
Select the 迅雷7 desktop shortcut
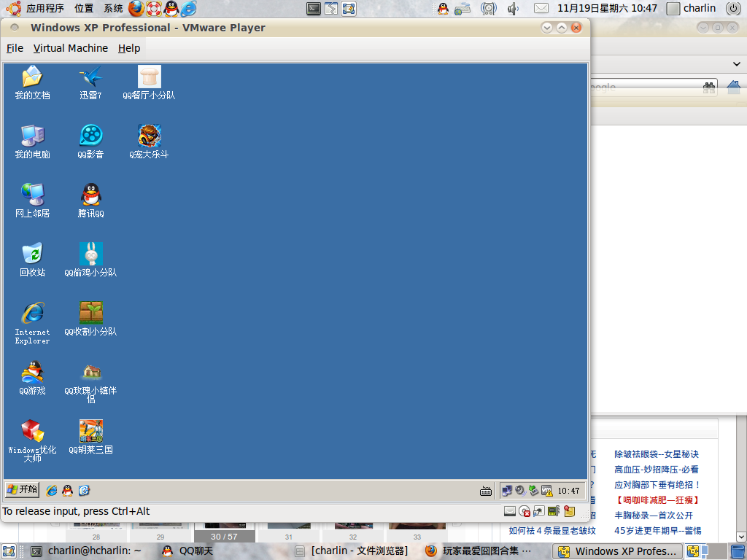pos(90,82)
